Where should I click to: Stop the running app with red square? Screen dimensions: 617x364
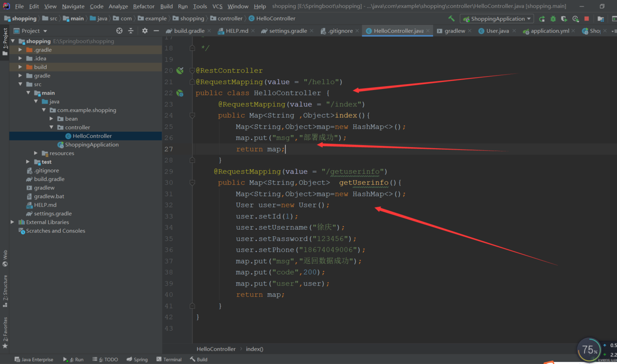tap(587, 19)
